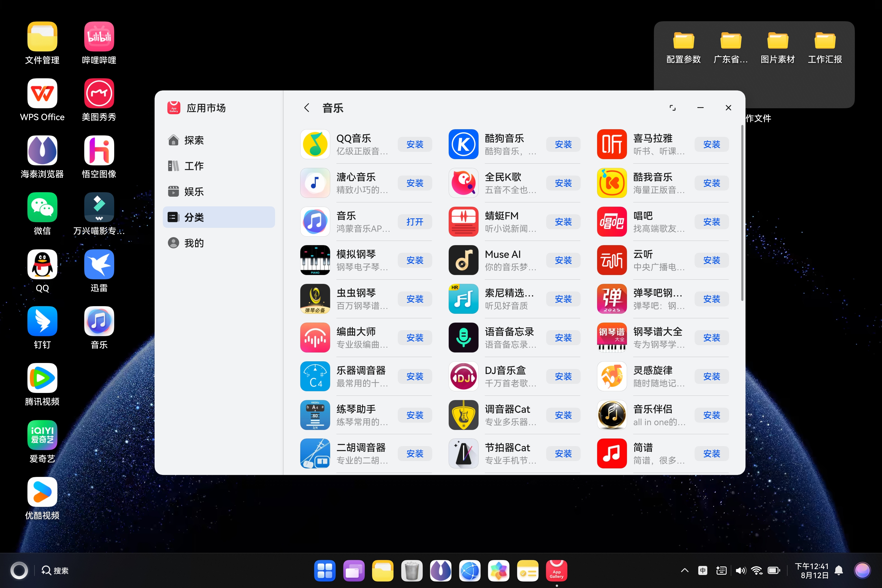Switch to the 娱乐 sidebar tab
The image size is (882, 588).
[x=219, y=192]
